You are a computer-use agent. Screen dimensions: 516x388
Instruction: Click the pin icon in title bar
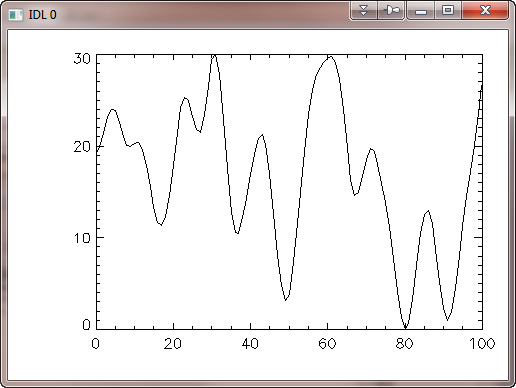click(x=391, y=11)
